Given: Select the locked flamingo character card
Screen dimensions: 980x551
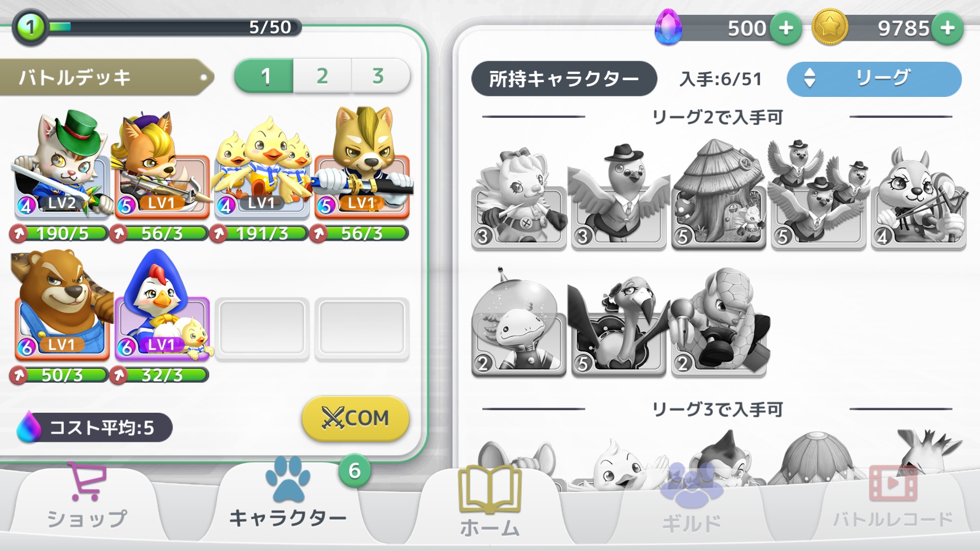Looking at the screenshot, I should (619, 325).
